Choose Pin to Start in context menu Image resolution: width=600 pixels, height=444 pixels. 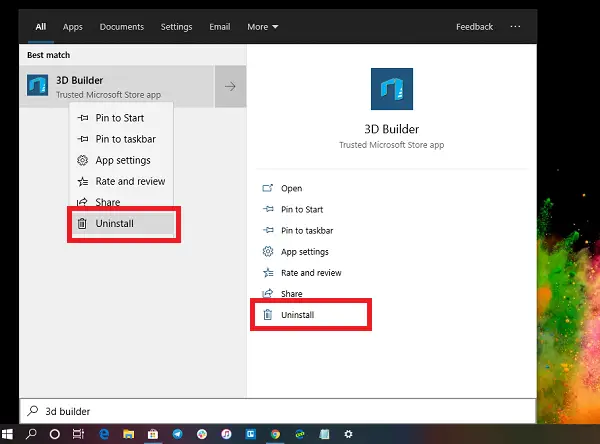121,118
